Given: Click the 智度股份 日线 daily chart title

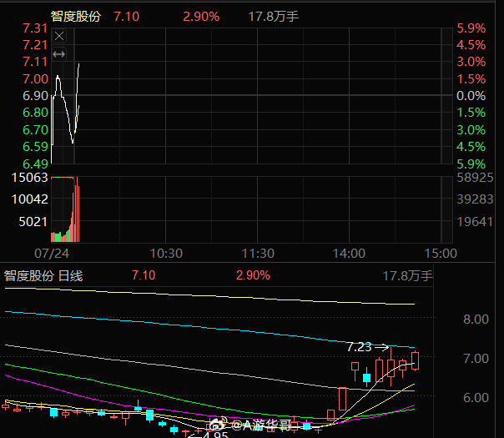Looking at the screenshot, I should [43, 275].
